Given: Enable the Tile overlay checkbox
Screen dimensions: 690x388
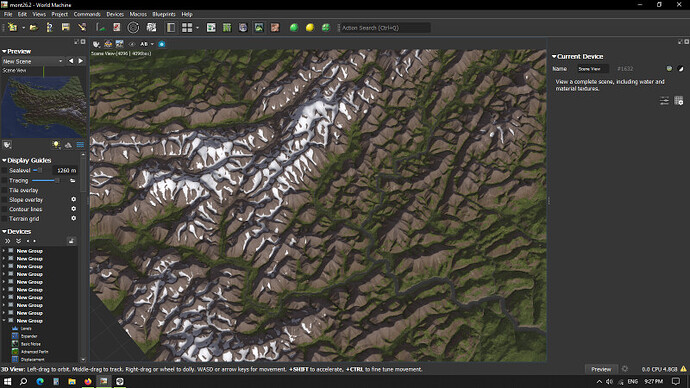Looking at the screenshot, I should click(x=4, y=190).
